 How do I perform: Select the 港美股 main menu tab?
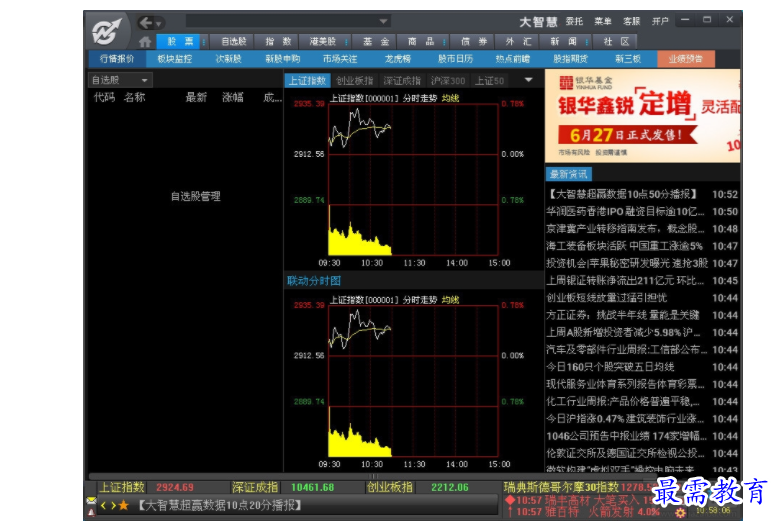(322, 42)
